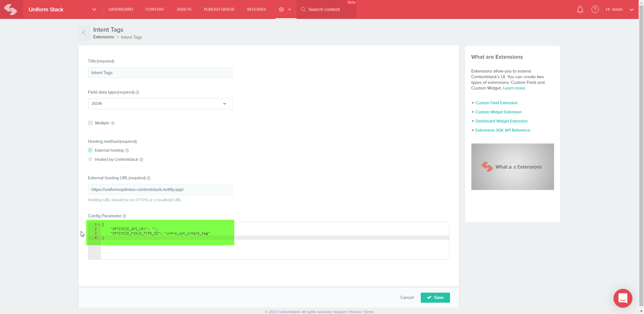Viewport: 644px width, 314px height.
Task: Cancel editing the extension
Action: [x=407, y=298]
